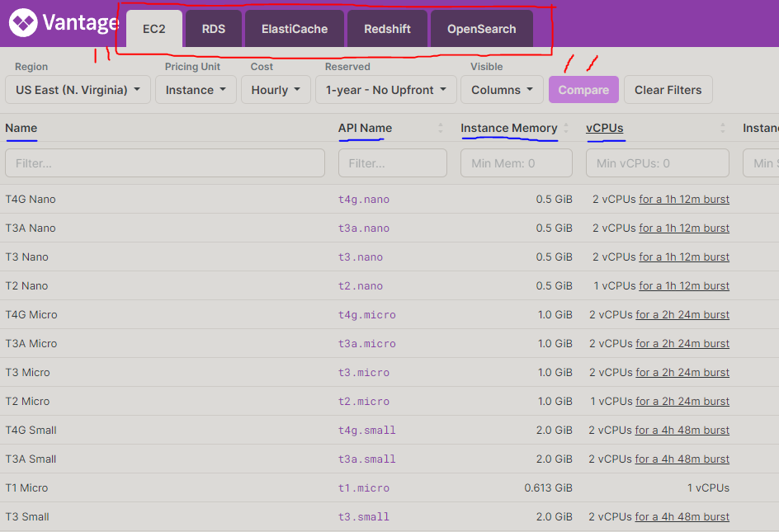
Task: Sort by vCPUs arrows icon
Action: click(x=722, y=128)
